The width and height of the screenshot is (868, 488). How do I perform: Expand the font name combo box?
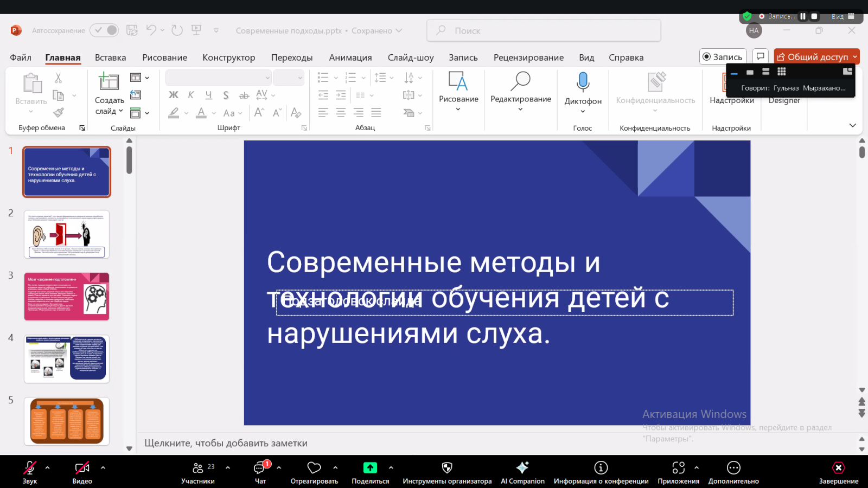(x=267, y=78)
